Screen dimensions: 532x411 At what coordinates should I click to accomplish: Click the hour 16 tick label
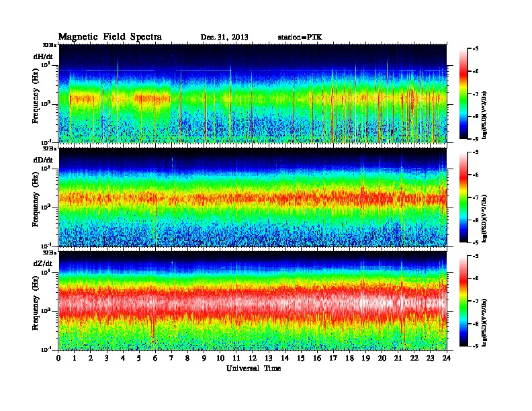[x=317, y=358]
